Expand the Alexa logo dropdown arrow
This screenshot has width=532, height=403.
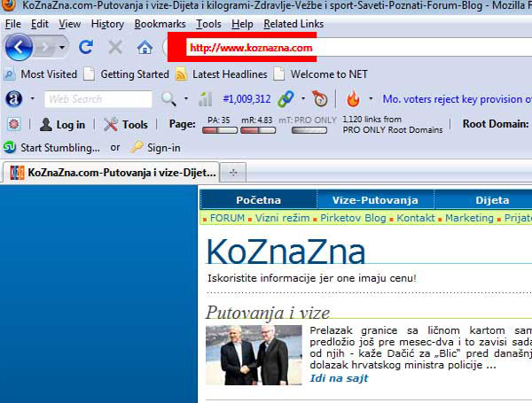click(32, 99)
